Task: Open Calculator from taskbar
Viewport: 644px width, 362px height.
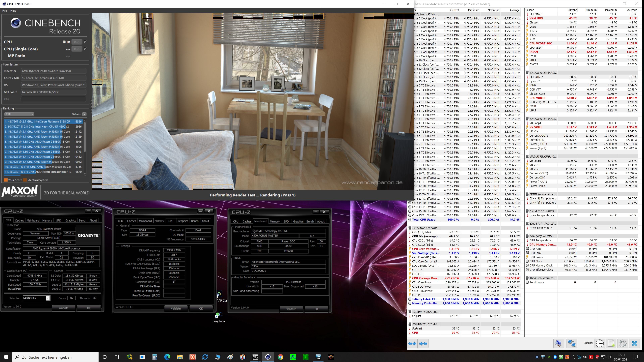Action: coord(155,357)
